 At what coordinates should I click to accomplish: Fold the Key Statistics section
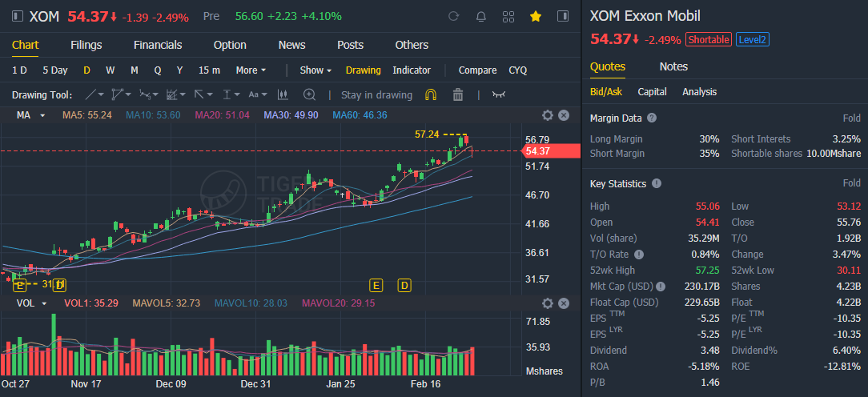point(851,183)
